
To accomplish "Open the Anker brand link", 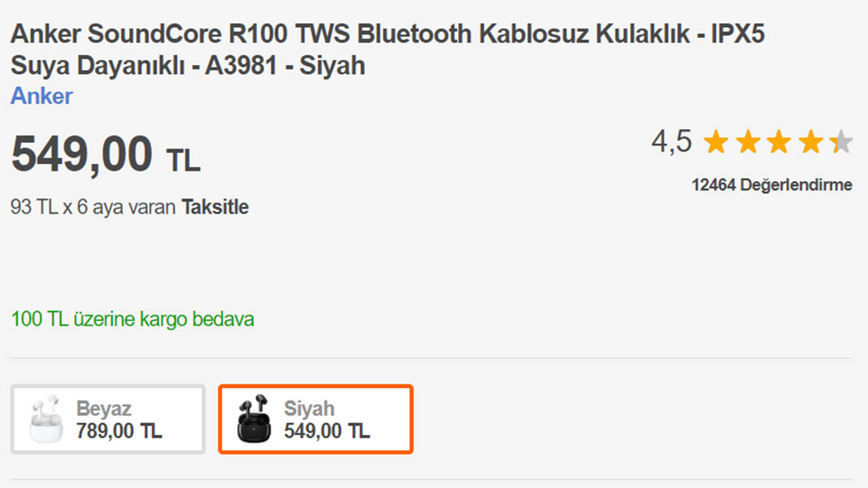I will [x=41, y=96].
